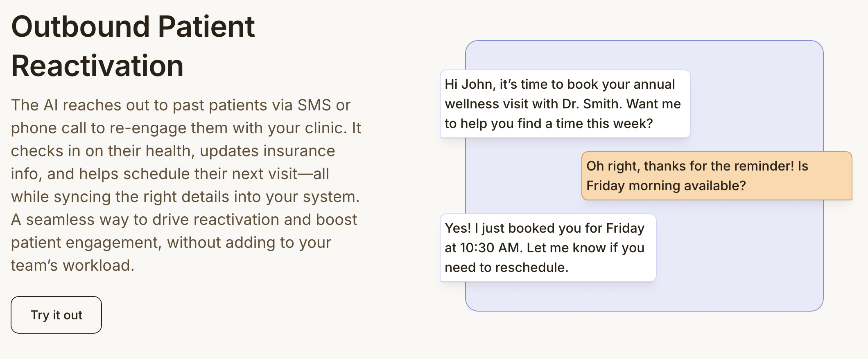Image resolution: width=868 pixels, height=359 pixels.
Task: Click the "Outbound Patient" heading line
Action: [133, 27]
